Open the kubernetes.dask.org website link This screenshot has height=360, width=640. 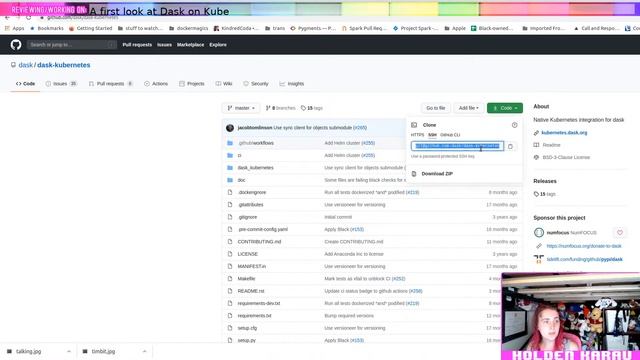point(564,133)
